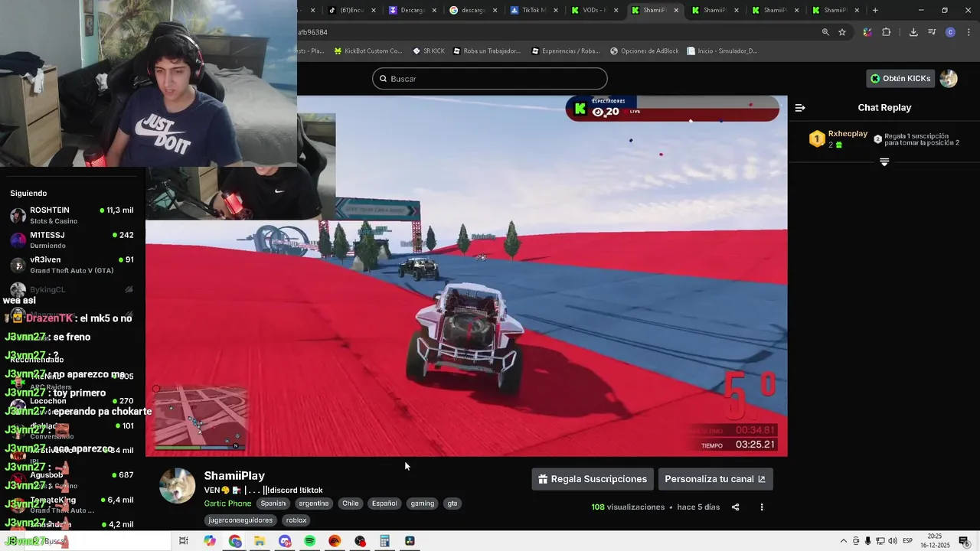Open Spotify from the taskbar

click(x=309, y=541)
